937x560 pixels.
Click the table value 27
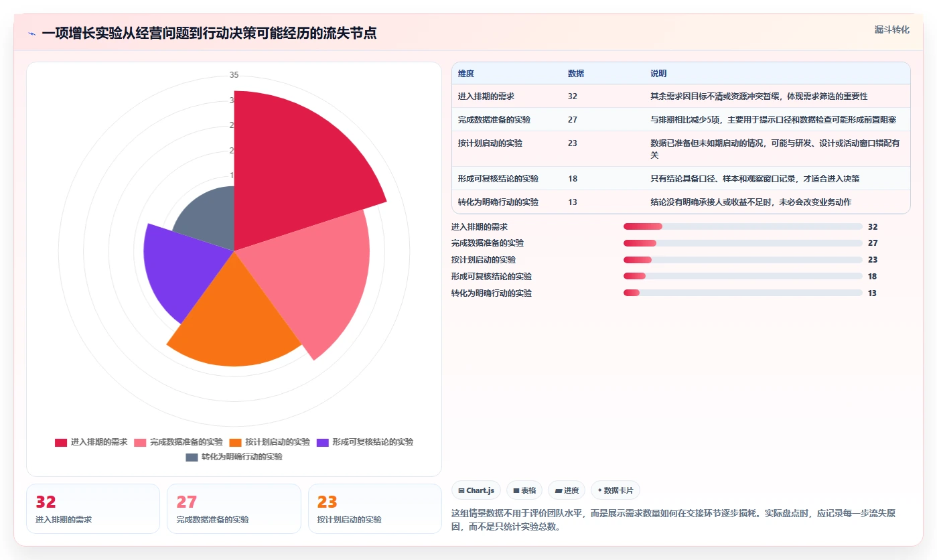(x=573, y=120)
